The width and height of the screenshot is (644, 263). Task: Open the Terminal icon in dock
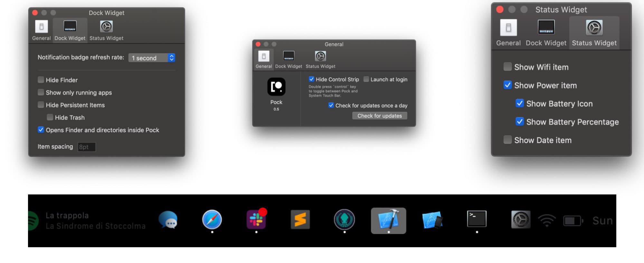pos(477,219)
